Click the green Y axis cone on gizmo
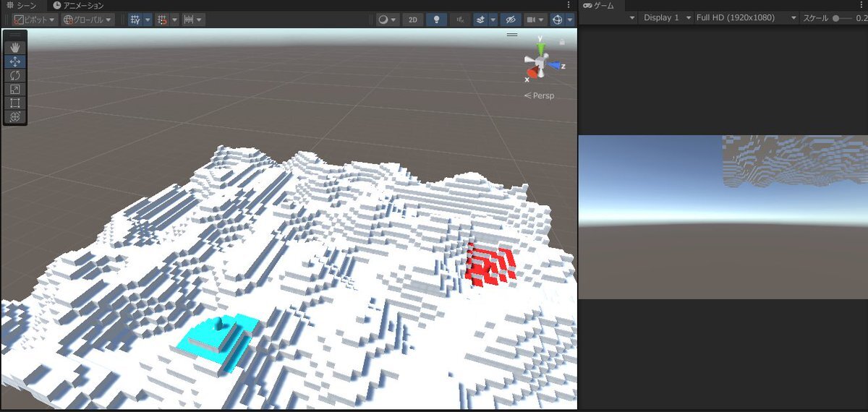 coord(540,48)
